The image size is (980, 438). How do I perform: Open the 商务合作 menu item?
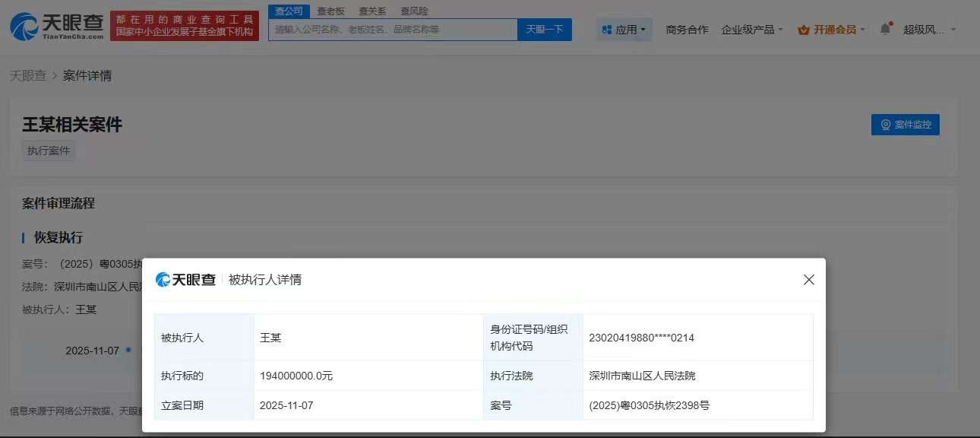[x=686, y=29]
